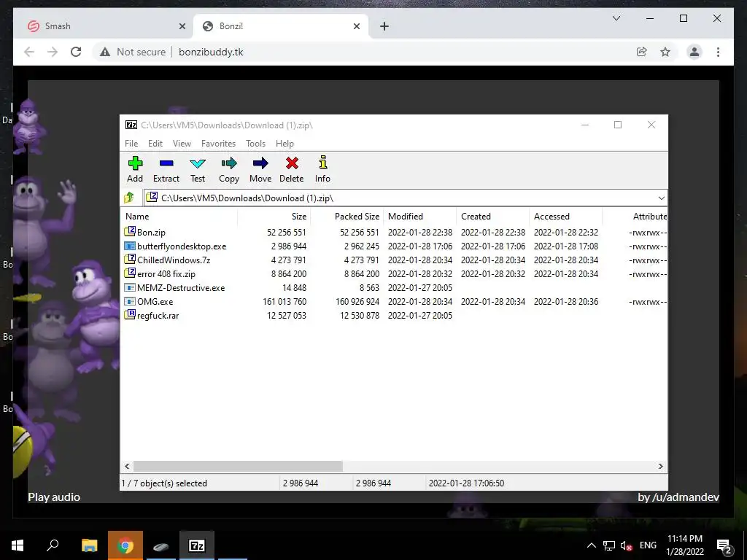Open the View menu
Image resolution: width=747 pixels, height=560 pixels.
click(x=182, y=144)
